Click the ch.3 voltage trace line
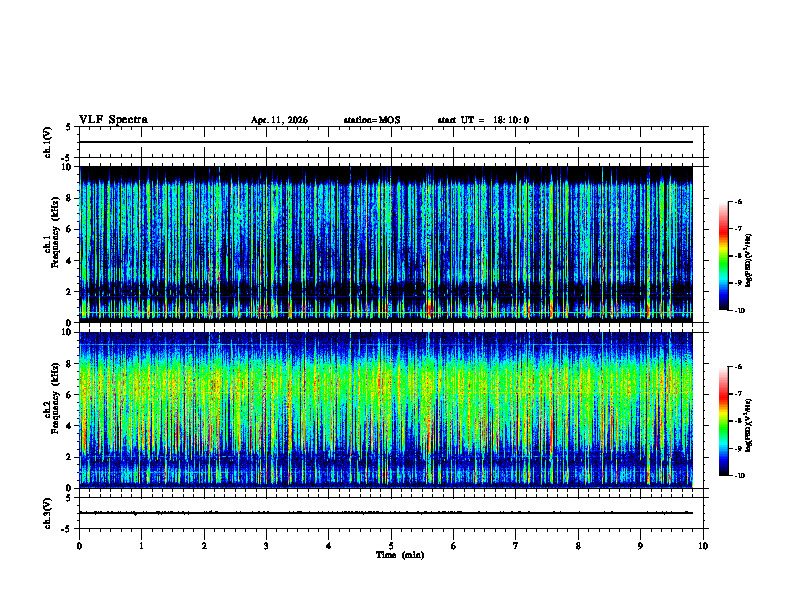This screenshot has height=612, width=792. [386, 513]
